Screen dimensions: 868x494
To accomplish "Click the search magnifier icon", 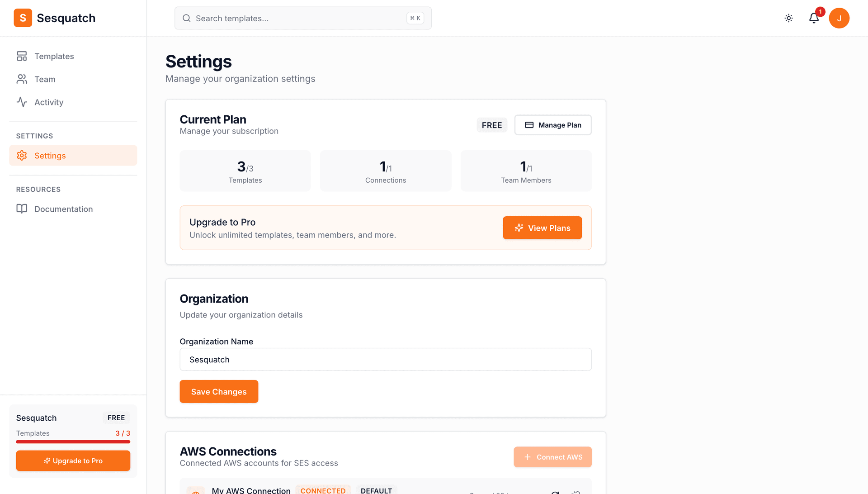I will point(186,18).
